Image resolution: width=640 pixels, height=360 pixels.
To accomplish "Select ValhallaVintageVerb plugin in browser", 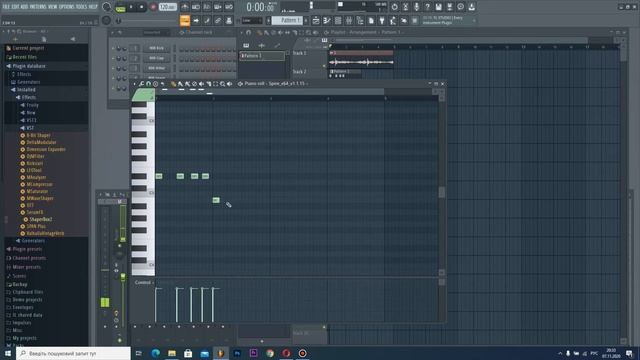I will pos(45,233).
